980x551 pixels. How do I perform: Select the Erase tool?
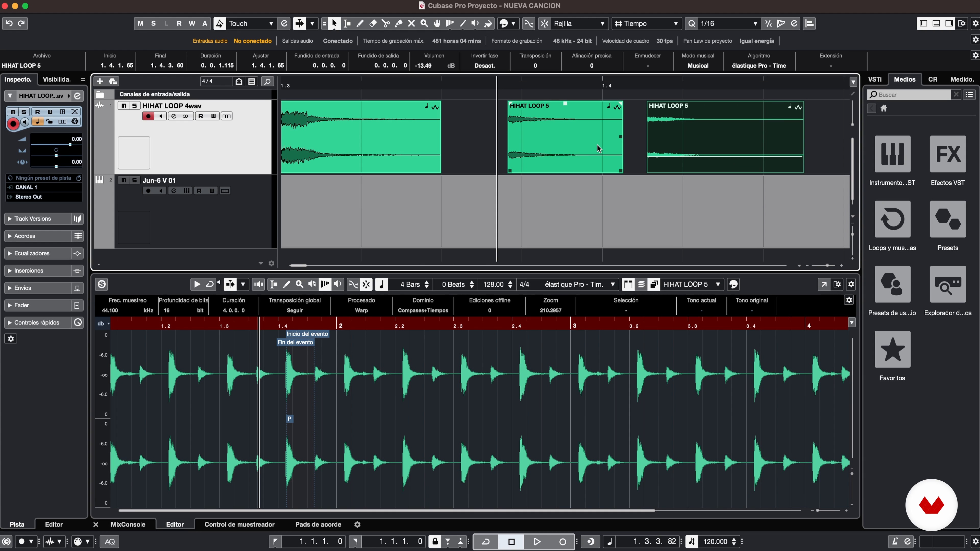click(373, 23)
